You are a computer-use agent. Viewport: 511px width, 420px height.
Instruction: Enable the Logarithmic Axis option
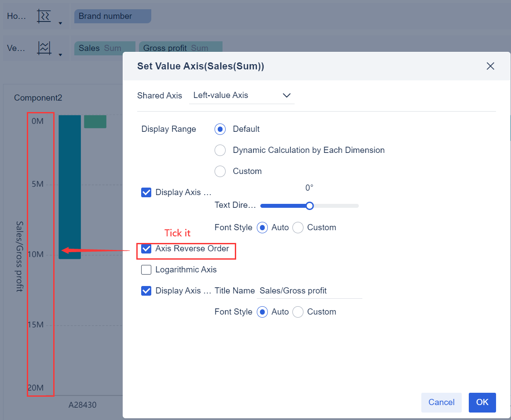[146, 270]
